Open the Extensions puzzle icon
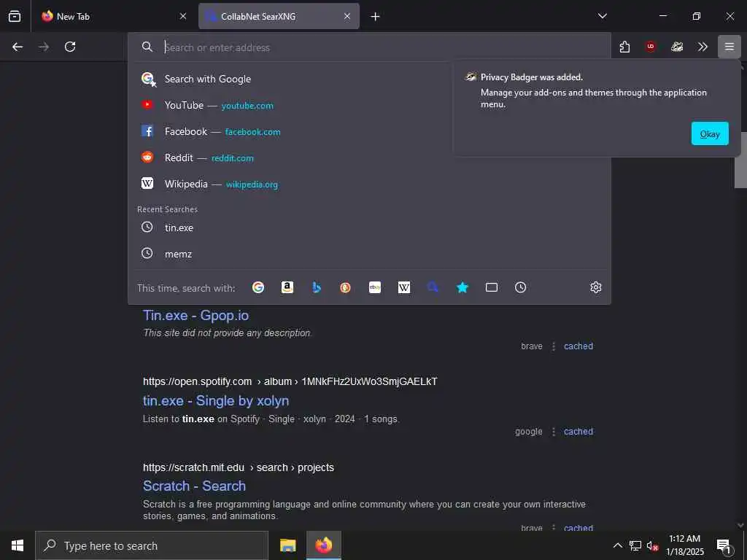Viewport: 747px width, 560px height. click(624, 47)
